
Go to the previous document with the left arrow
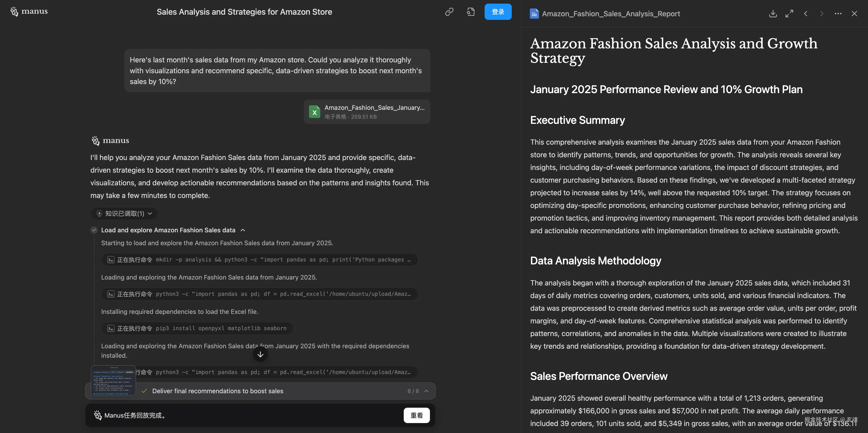pos(805,14)
